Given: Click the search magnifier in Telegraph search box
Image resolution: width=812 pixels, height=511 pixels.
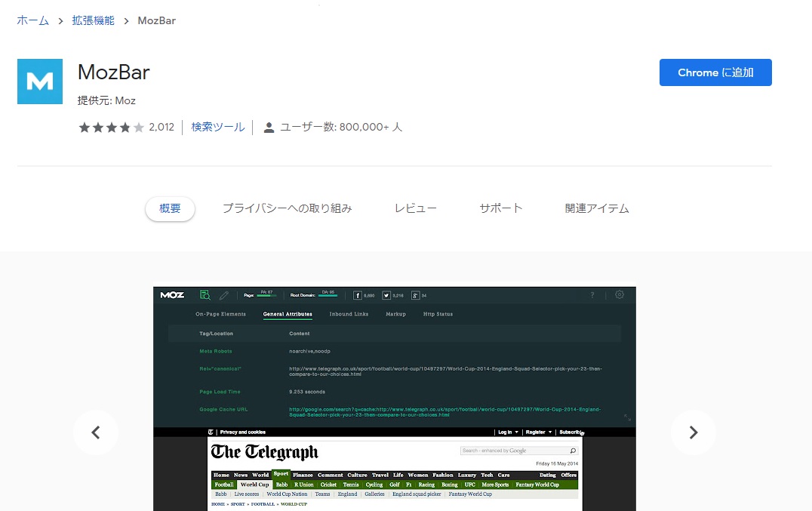Looking at the screenshot, I should [573, 451].
